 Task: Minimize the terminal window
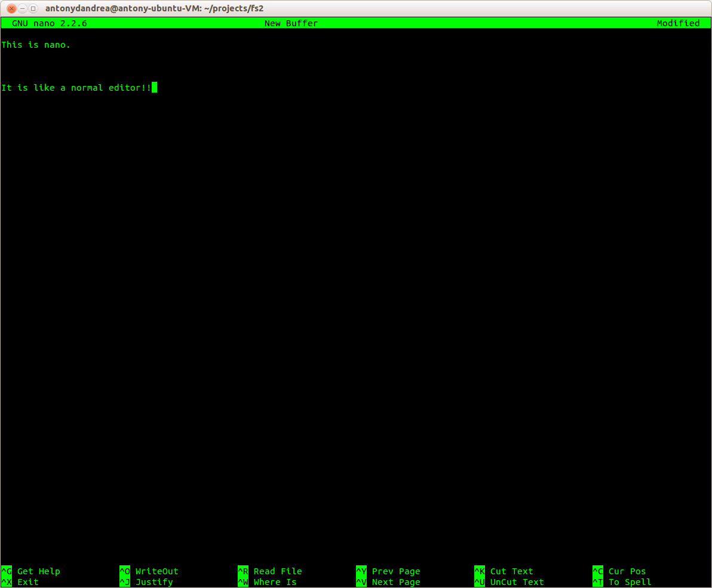(22, 8)
